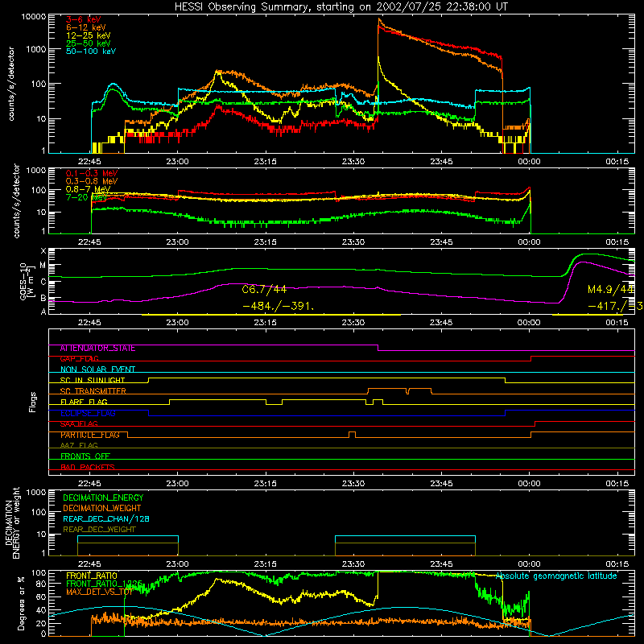Click the 'C6.7/44' flare annotation
Viewport: 644px width, 644px height.
[x=264, y=289]
